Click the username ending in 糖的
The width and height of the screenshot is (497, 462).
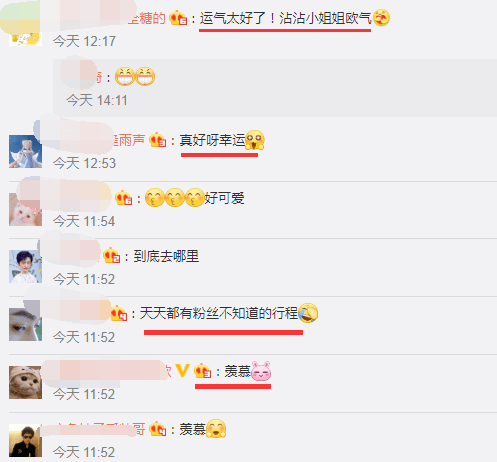tap(147, 18)
